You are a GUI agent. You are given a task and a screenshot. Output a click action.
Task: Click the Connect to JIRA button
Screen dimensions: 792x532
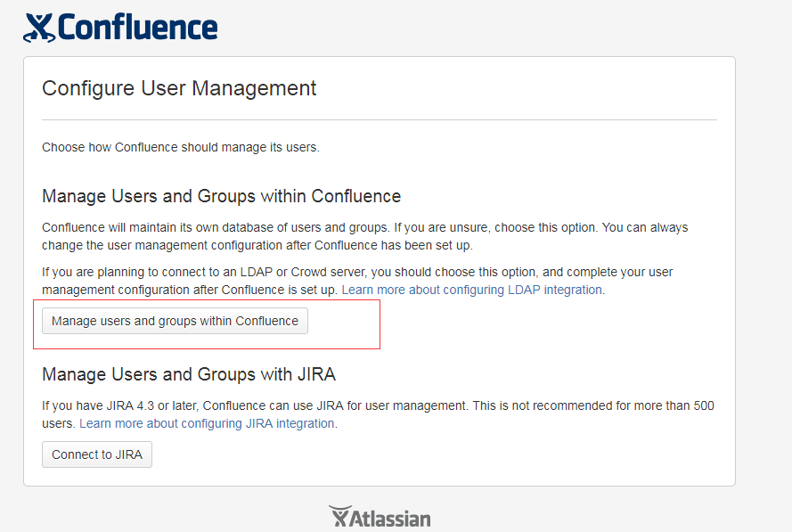coord(97,454)
